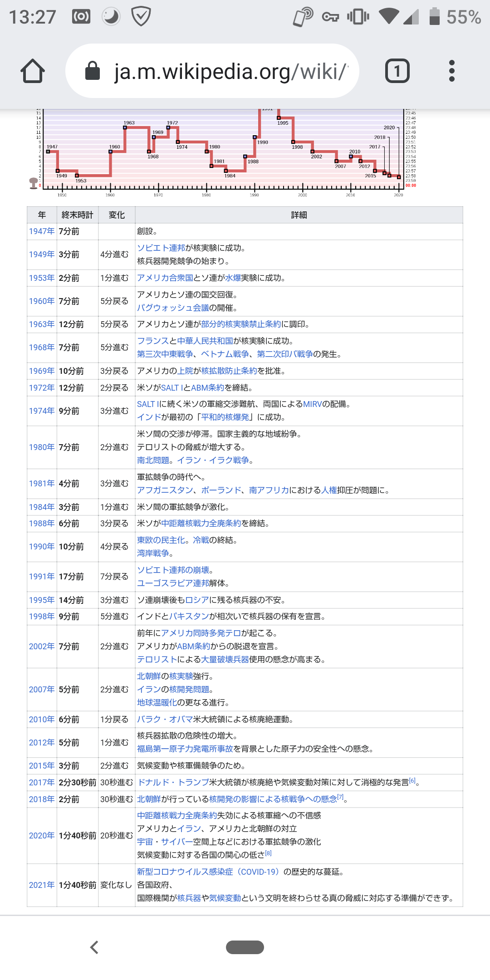
Task: Tap the 変化なし cell in 2021 row
Action: coord(116,885)
